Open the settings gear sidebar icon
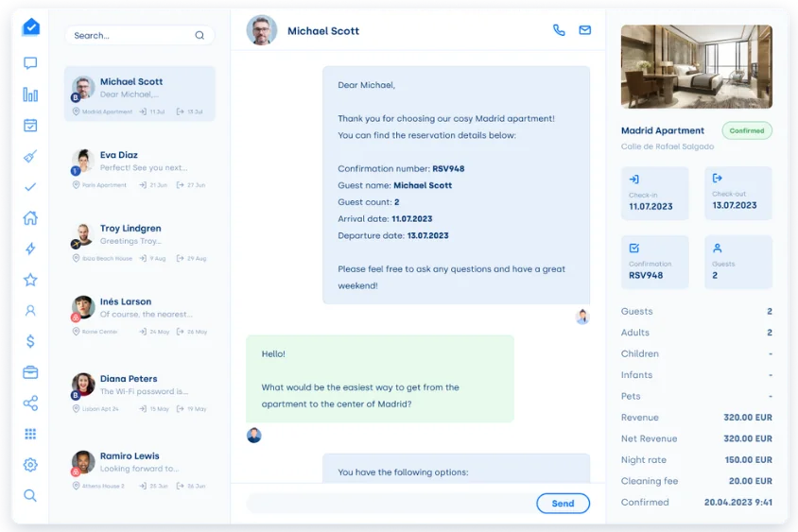This screenshot has width=798, height=532. pyautogui.click(x=30, y=465)
